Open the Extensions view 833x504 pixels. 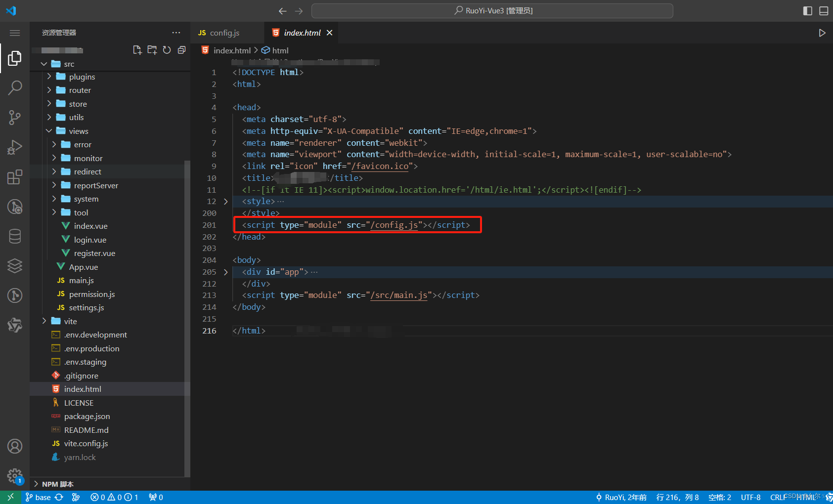coord(15,176)
